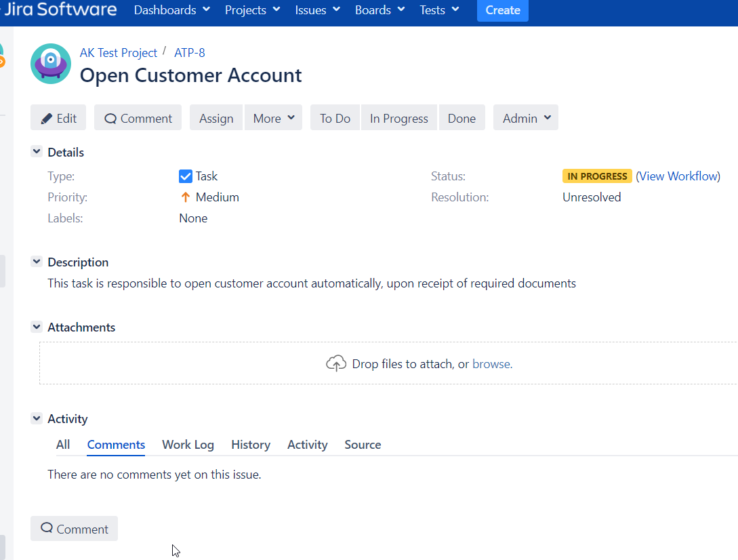Open the Activity tab
The width and height of the screenshot is (738, 560).
tap(308, 445)
